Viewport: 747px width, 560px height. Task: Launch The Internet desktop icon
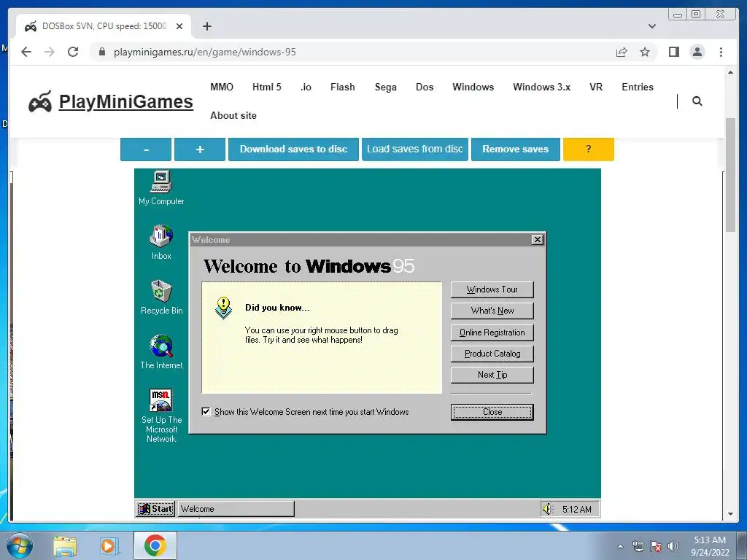tap(161, 351)
